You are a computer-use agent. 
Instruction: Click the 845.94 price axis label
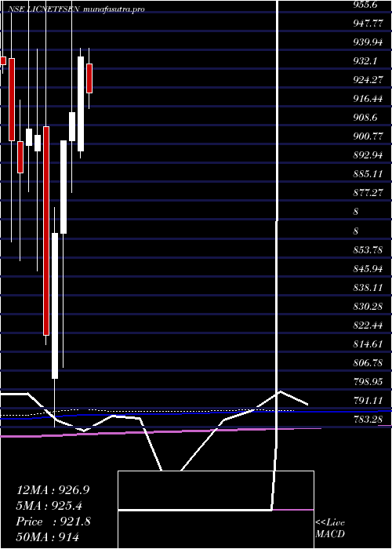pos(368,269)
